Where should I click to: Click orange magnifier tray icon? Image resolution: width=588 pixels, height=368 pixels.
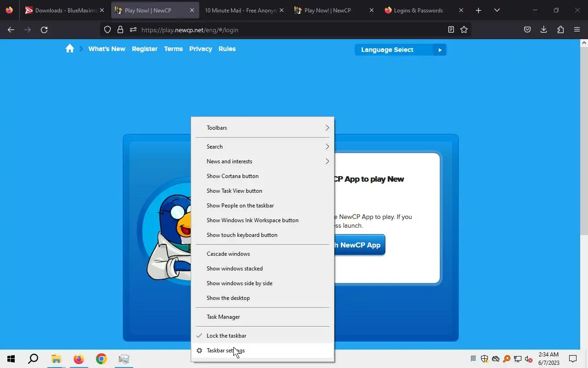(507, 359)
